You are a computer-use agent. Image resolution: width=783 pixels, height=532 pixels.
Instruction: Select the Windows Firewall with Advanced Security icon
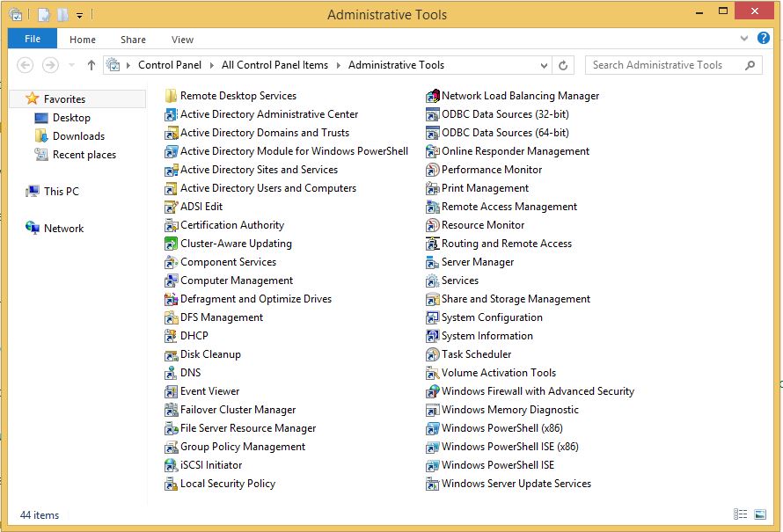(x=432, y=391)
